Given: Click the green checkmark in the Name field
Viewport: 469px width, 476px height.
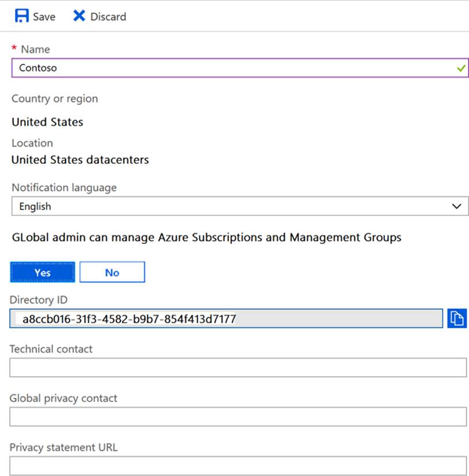Looking at the screenshot, I should point(460,68).
